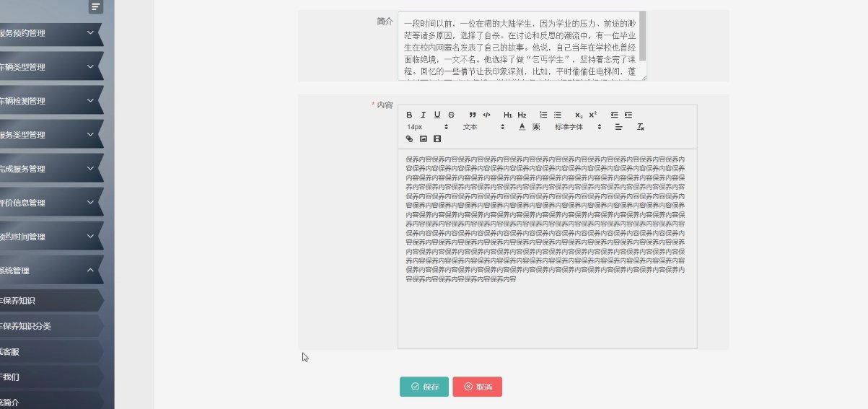868x409 pixels.
Task: Insert an image into the content
Action: coord(424,138)
